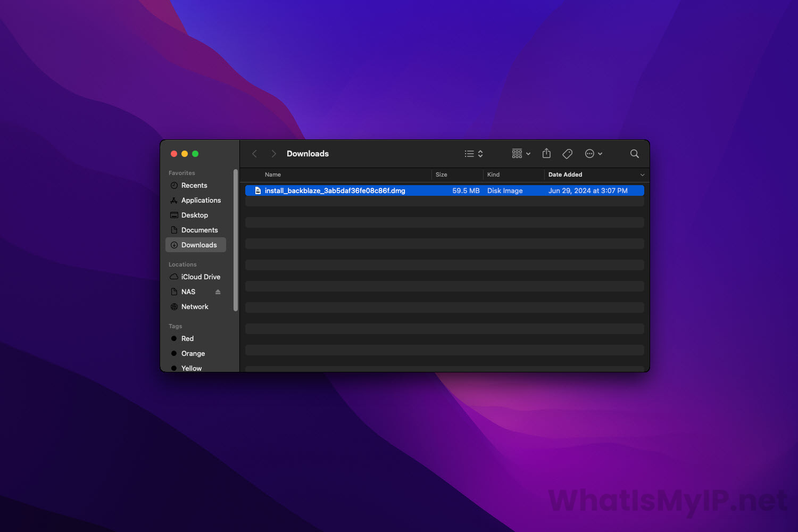Viewport: 798px width, 532px height.
Task: Select install_backblaze dmg file name
Action: [335, 190]
